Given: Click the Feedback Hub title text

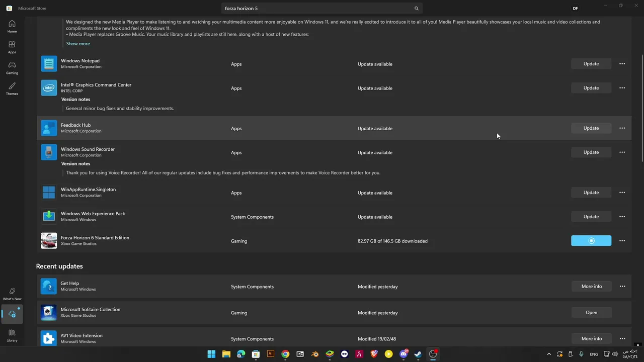Looking at the screenshot, I should [x=76, y=125].
